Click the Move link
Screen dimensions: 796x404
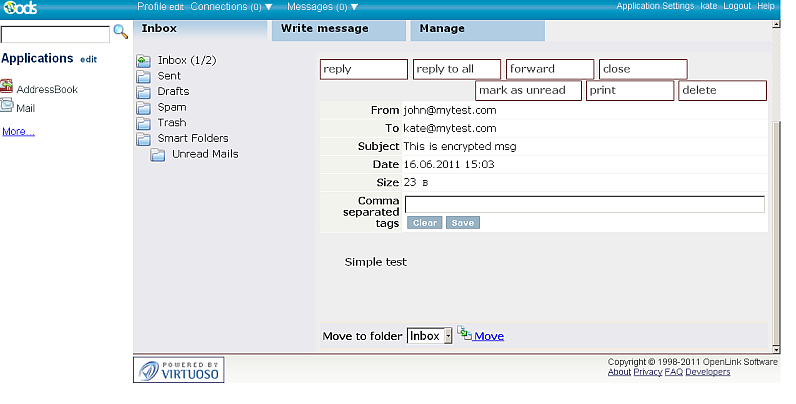coord(488,336)
